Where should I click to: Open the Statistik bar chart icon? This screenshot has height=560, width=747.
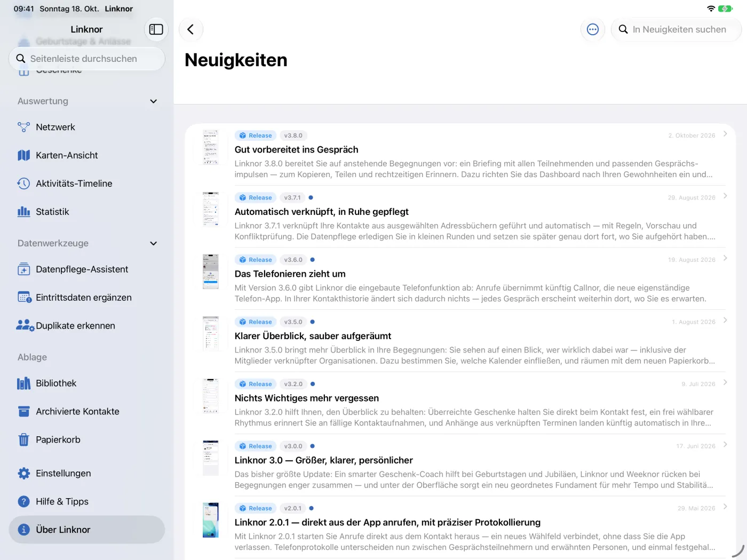tap(23, 212)
